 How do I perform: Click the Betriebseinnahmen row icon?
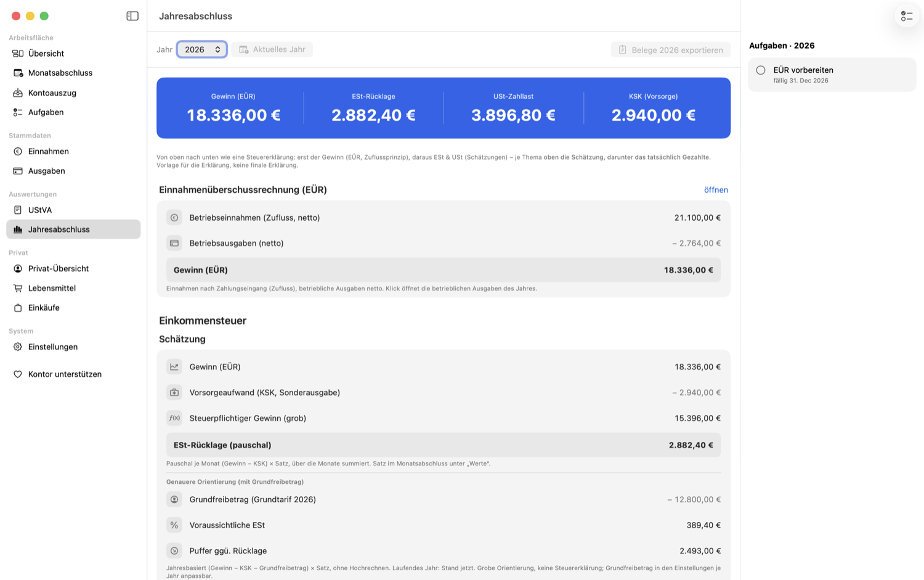pyautogui.click(x=174, y=218)
